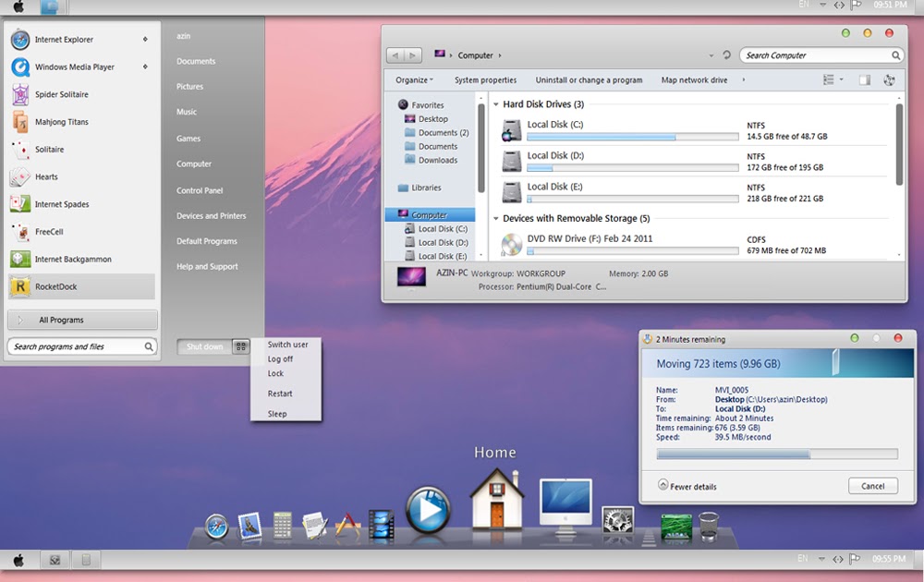Choose Log off from shutdown menu

(280, 358)
